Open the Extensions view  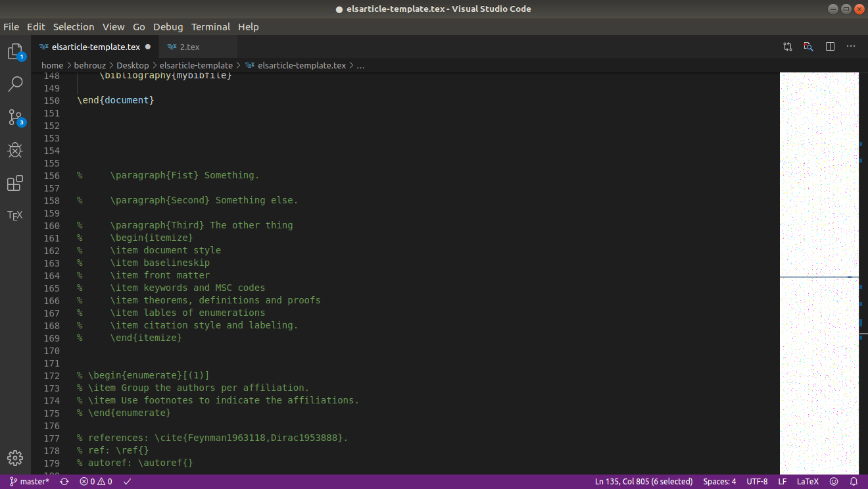(x=14, y=183)
